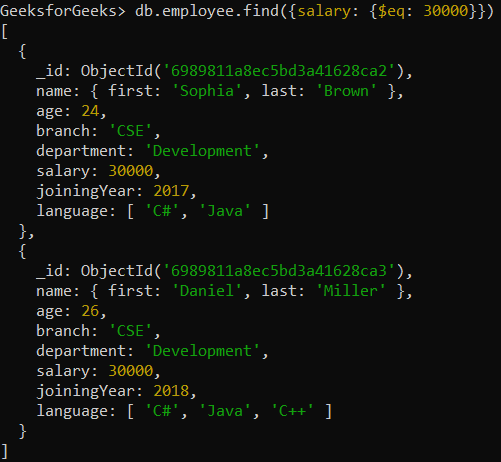
Task: Click the joiningYear value 2018
Action: 171,391
